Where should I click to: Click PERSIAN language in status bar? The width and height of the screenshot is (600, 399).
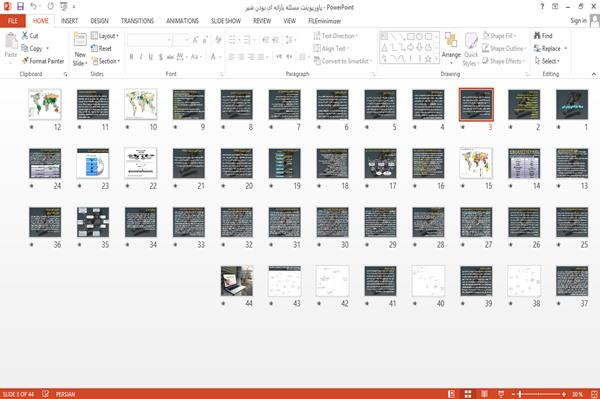[65, 394]
